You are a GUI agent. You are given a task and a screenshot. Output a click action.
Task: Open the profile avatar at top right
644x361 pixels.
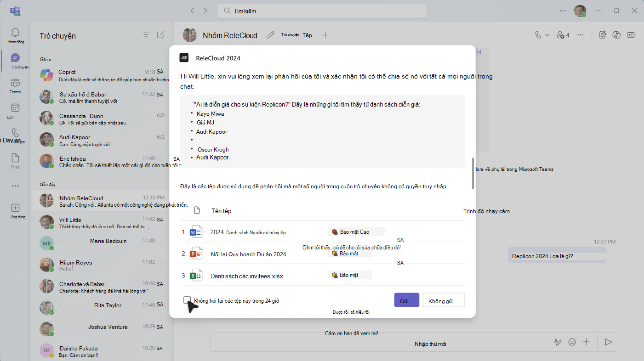point(580,11)
